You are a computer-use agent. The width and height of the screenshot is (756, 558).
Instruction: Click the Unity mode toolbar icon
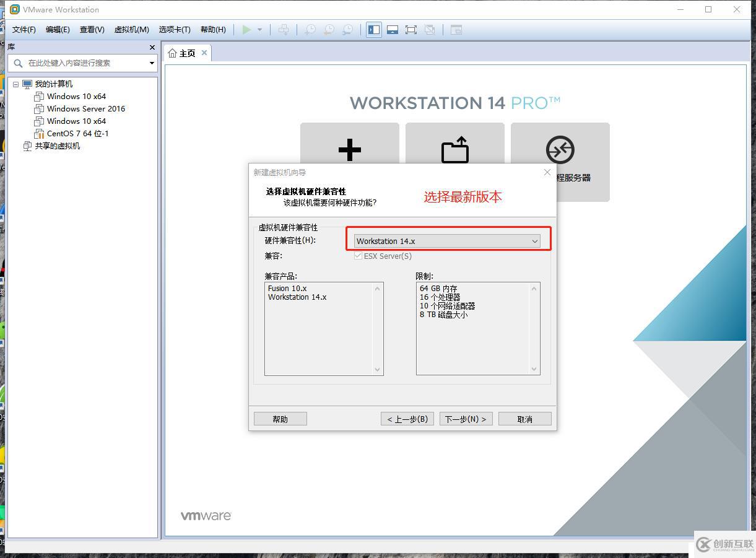(430, 30)
